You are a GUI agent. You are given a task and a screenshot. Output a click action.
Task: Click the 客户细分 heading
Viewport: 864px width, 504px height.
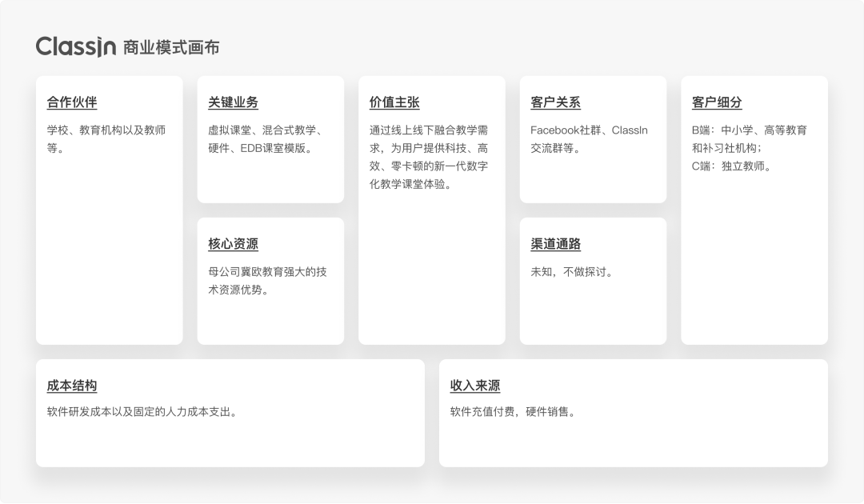click(717, 102)
